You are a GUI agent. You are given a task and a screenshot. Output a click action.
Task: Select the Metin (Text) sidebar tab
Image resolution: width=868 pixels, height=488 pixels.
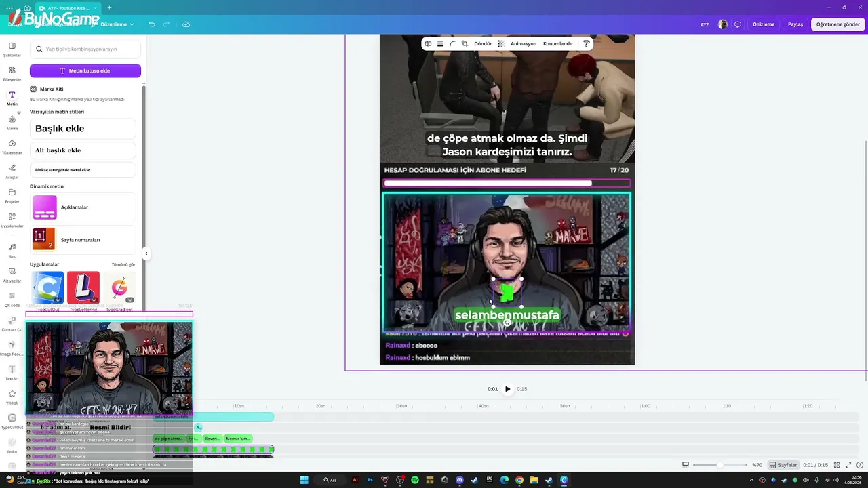click(x=12, y=98)
